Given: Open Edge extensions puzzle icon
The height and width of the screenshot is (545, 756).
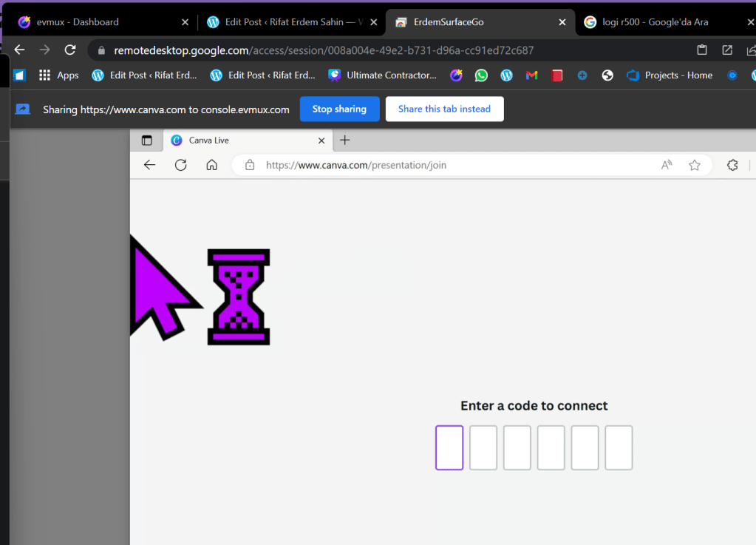Looking at the screenshot, I should coord(732,165).
